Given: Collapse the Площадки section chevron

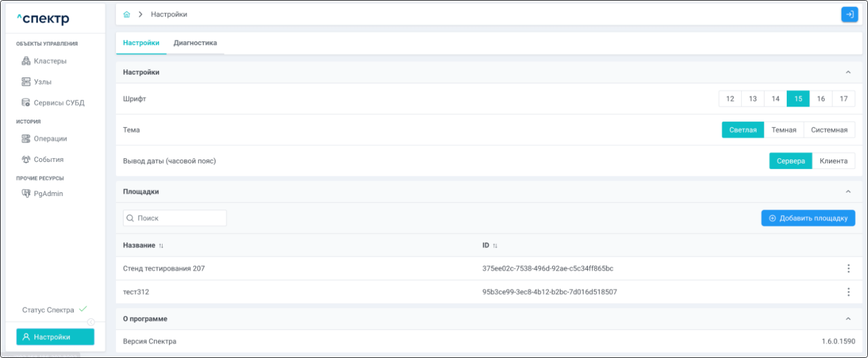Looking at the screenshot, I should point(848,192).
